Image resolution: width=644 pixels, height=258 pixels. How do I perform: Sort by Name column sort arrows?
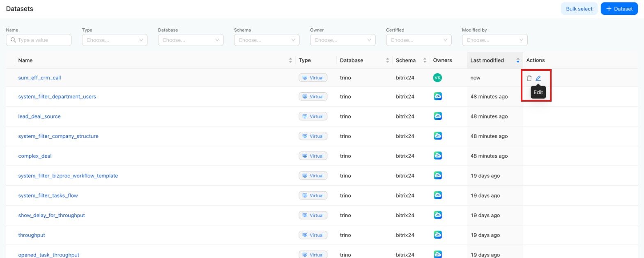[291, 60]
